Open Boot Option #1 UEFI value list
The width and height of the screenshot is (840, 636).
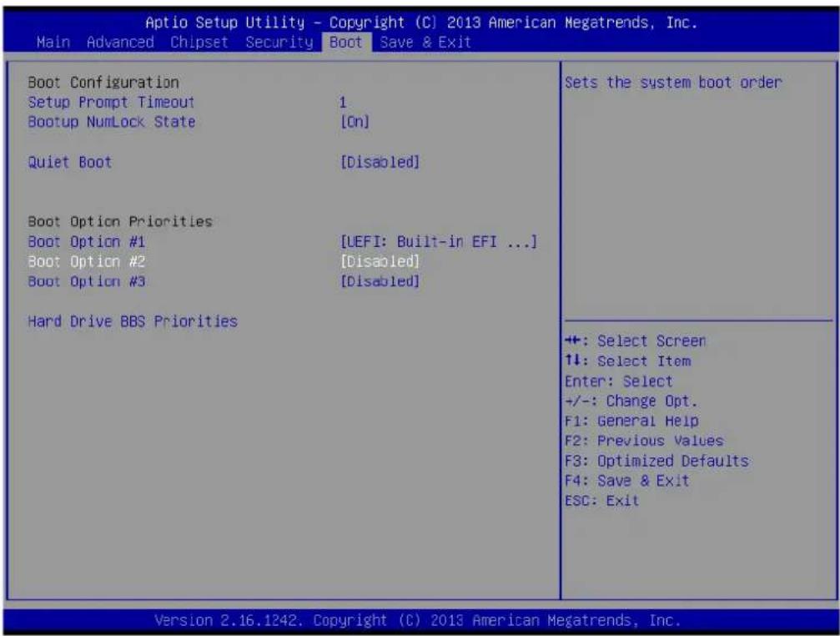pyautogui.click(x=438, y=242)
